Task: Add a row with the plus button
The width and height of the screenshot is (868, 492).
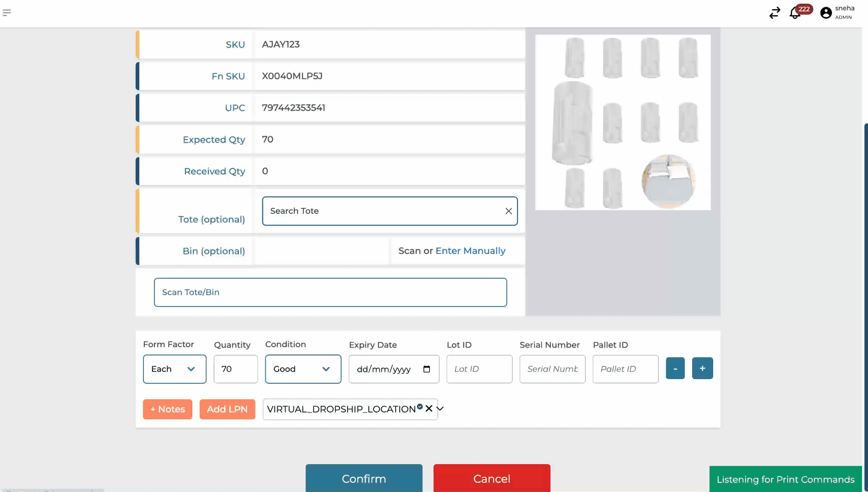Action: (702, 368)
